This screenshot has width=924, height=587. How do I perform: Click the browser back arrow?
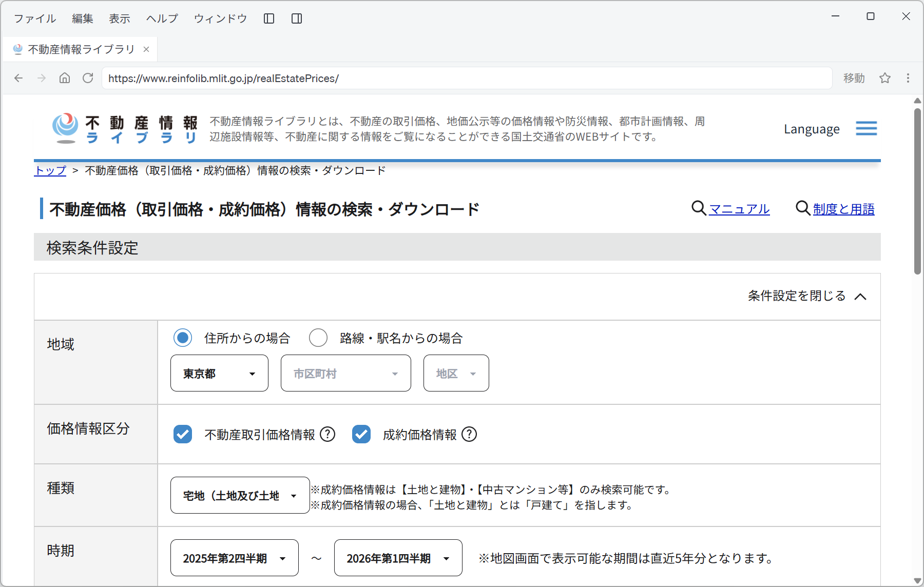tap(18, 78)
